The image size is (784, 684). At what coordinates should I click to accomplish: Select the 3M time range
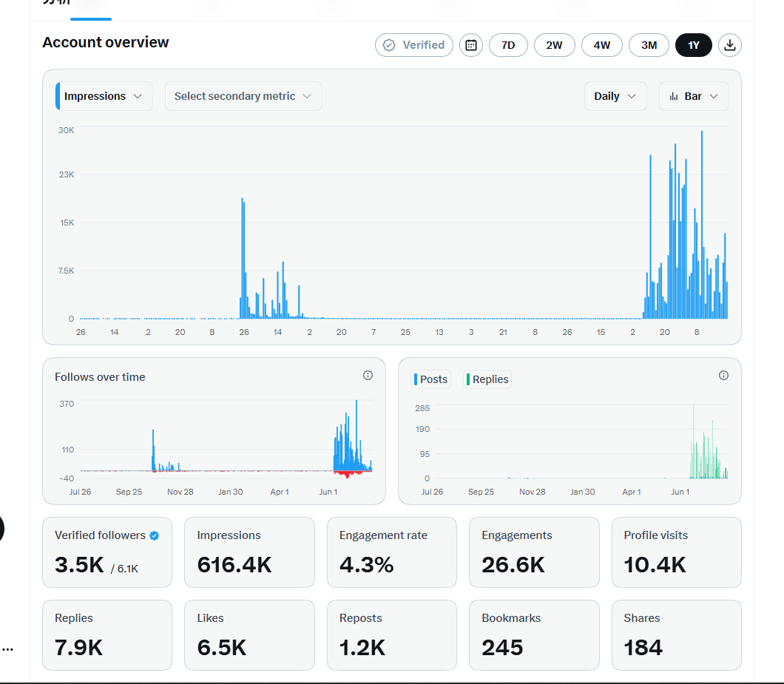649,45
